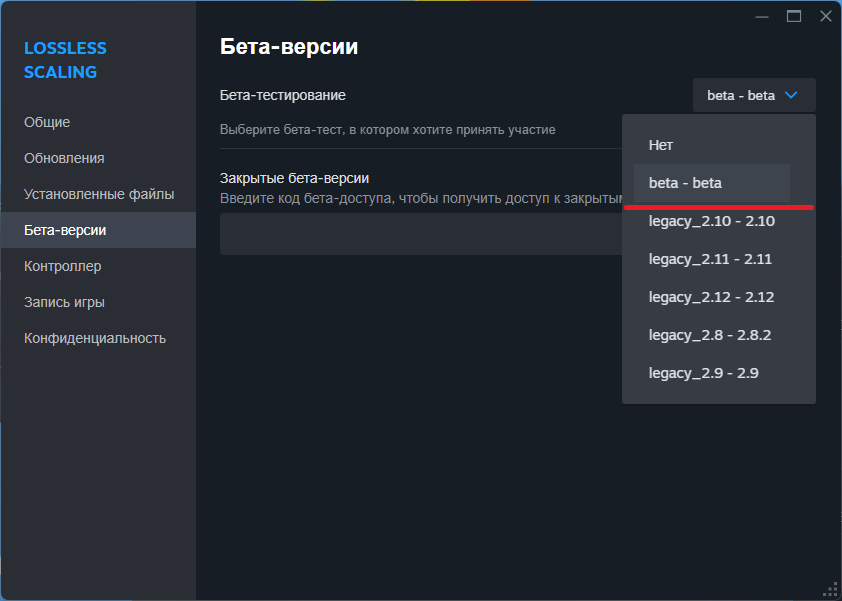The height and width of the screenshot is (601, 842).
Task: Open the Общие settings tab
Action: (47, 122)
